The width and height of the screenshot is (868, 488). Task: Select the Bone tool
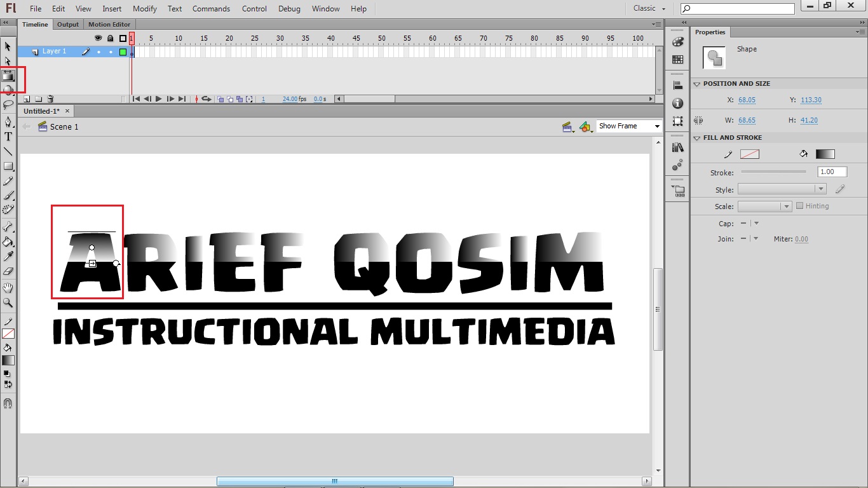click(8, 226)
